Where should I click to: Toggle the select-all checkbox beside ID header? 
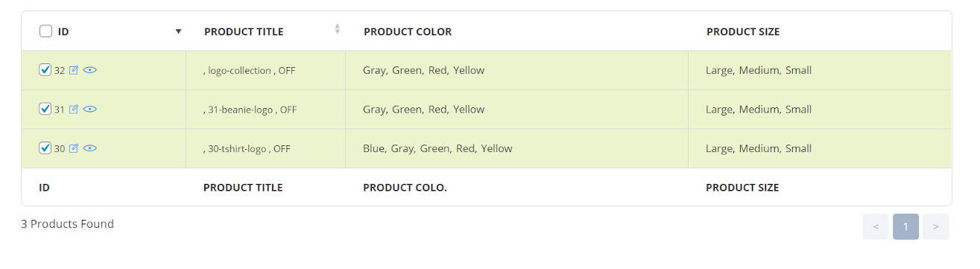point(45,31)
